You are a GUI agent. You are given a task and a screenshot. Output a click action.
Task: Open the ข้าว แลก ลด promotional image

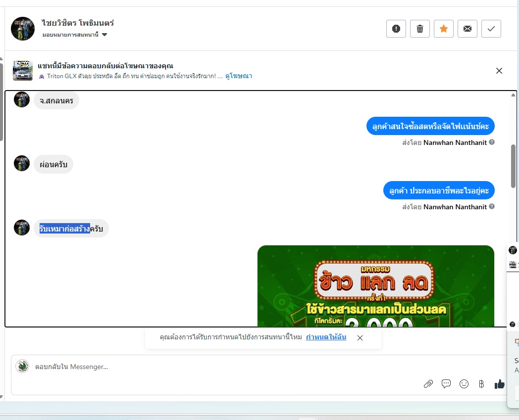(x=376, y=286)
